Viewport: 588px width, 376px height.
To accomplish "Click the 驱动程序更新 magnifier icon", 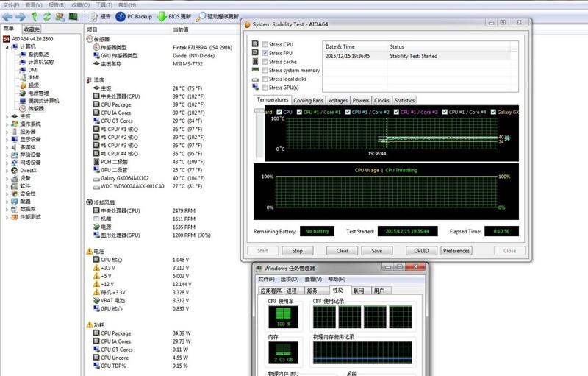I will pos(200,16).
